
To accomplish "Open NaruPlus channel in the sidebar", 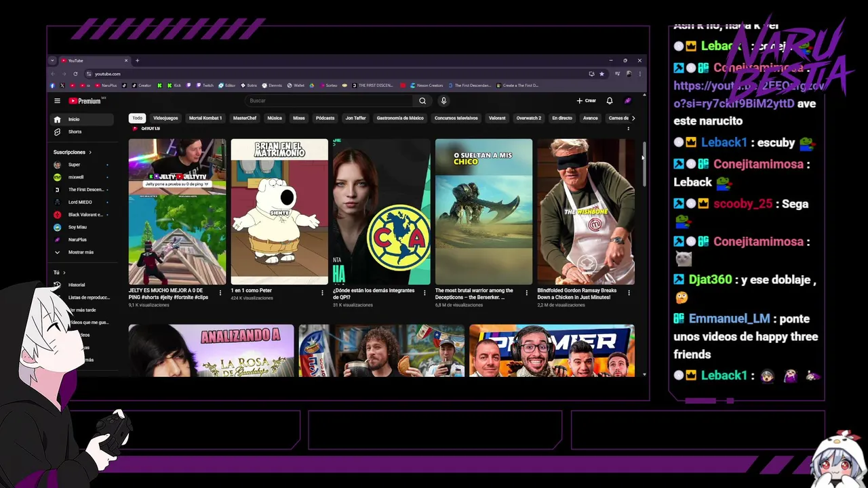I will click(x=81, y=239).
